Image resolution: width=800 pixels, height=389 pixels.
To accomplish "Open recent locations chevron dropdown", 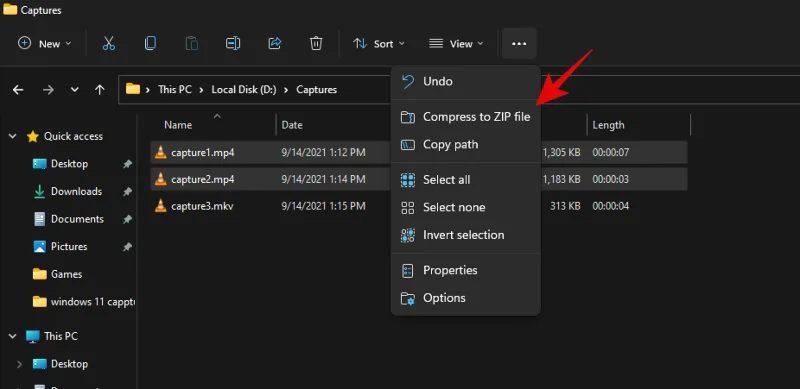I will (x=74, y=90).
